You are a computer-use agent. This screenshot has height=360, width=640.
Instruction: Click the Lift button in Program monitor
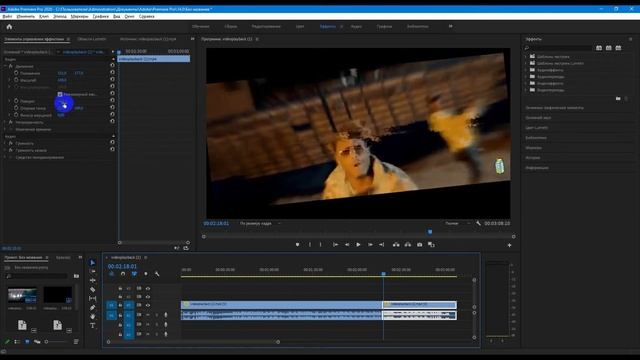click(396, 244)
